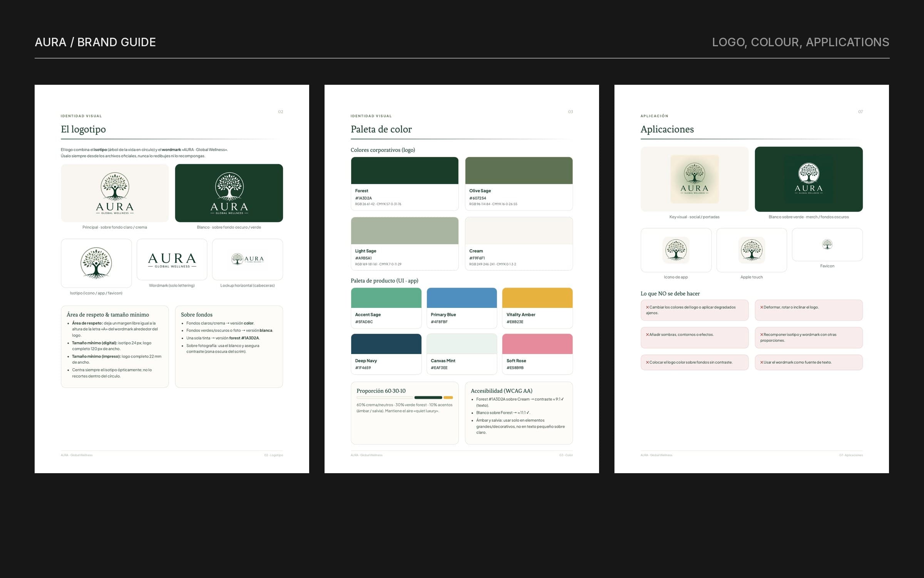
Task: Click the 'Accesibilidad (WCAG AA)' heading
Action: [502, 391]
